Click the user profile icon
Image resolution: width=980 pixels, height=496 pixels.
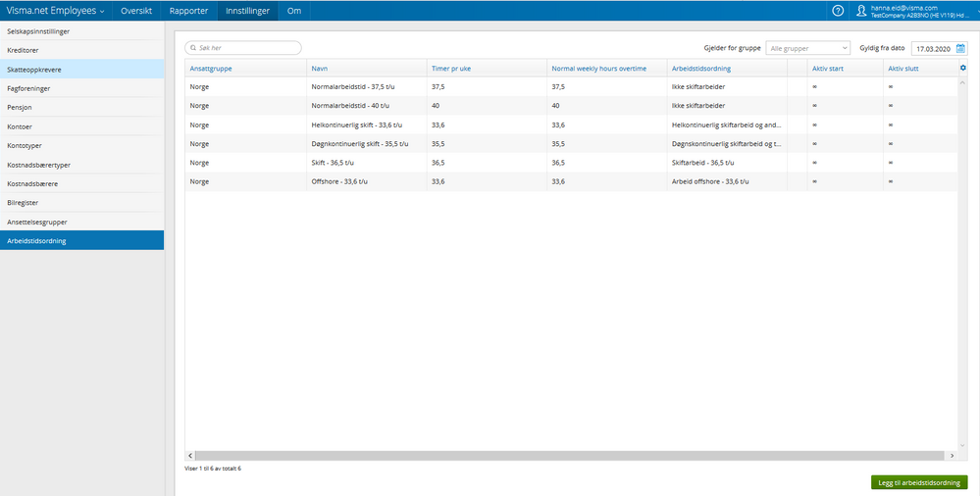tap(861, 11)
